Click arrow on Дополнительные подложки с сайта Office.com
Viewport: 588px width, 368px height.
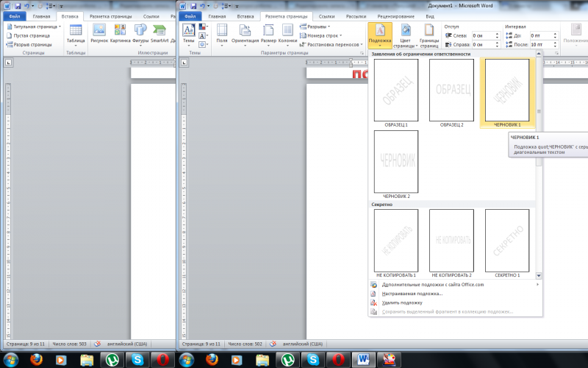(x=537, y=284)
